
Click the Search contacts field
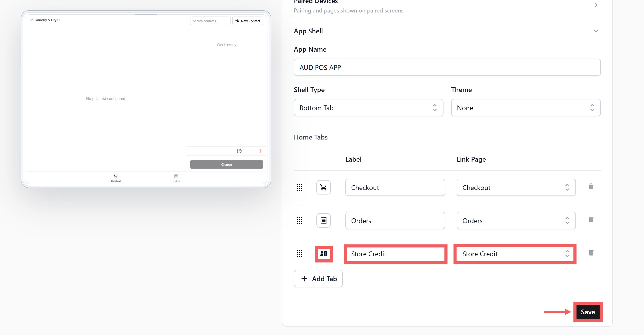(x=210, y=21)
